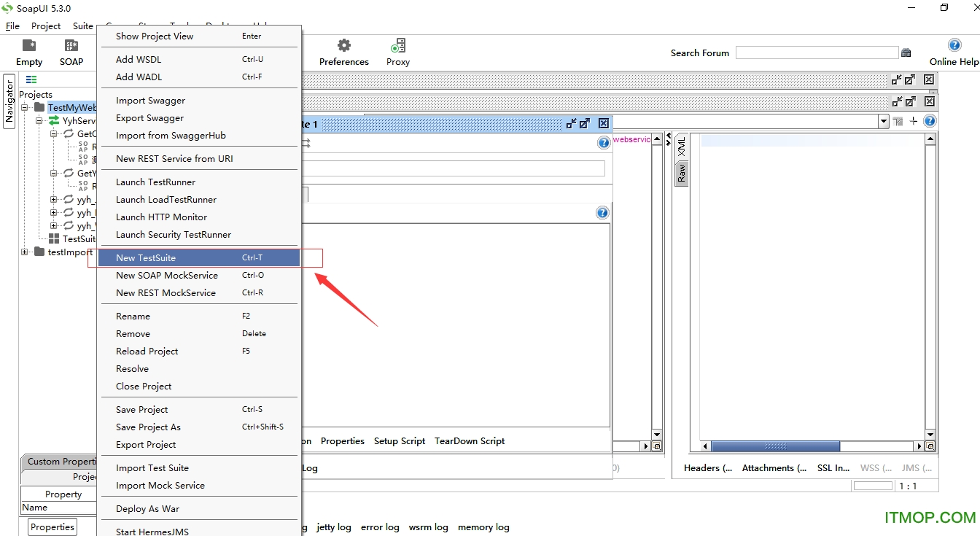Viewport: 980px width, 536px height.
Task: Open the memory log tab
Action: point(483,527)
